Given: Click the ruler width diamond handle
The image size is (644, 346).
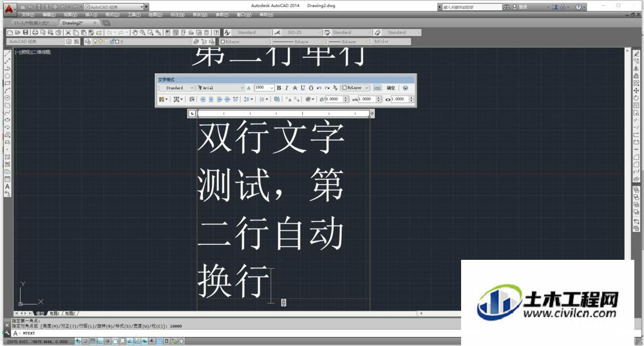Looking at the screenshot, I should point(372,114).
